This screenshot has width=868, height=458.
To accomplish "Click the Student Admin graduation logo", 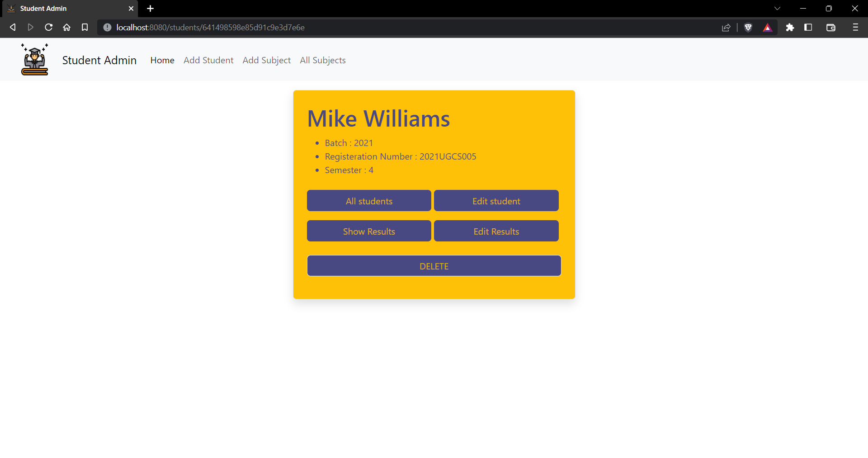I will (x=34, y=59).
